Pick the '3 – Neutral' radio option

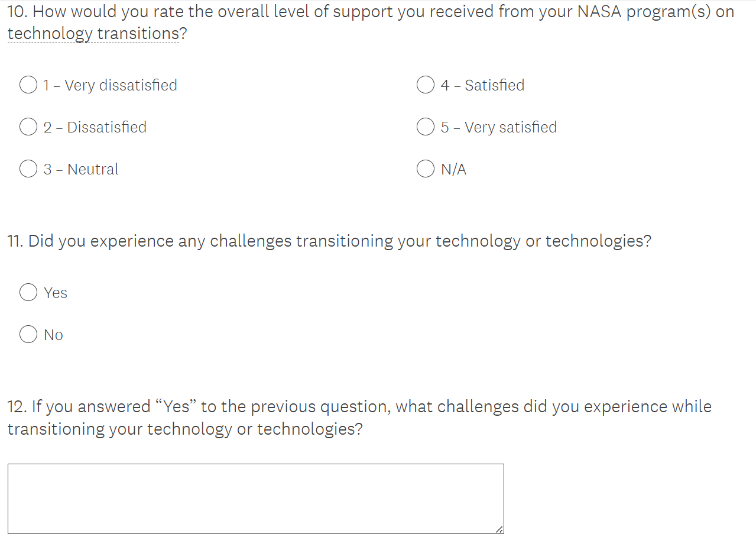tap(28, 169)
